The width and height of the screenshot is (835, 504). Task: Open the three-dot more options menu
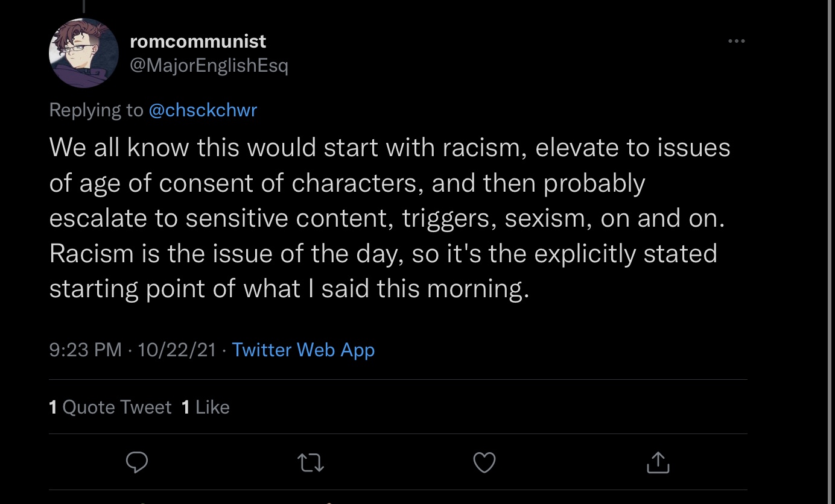tap(736, 42)
